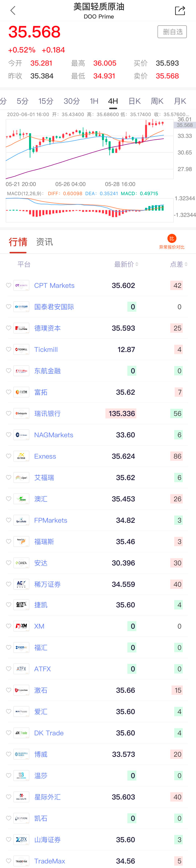
Task: Tap the XM platform logo
Action: pos(21,626)
